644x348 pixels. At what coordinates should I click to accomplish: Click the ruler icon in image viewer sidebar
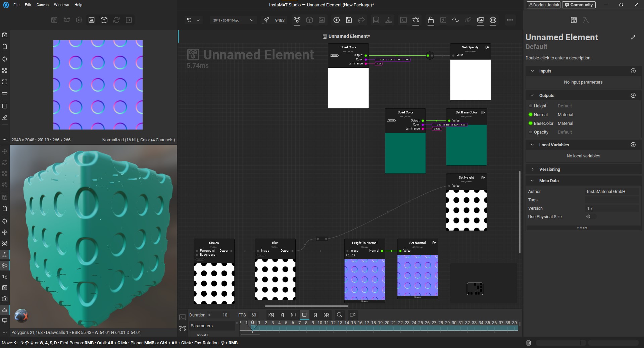[5, 93]
